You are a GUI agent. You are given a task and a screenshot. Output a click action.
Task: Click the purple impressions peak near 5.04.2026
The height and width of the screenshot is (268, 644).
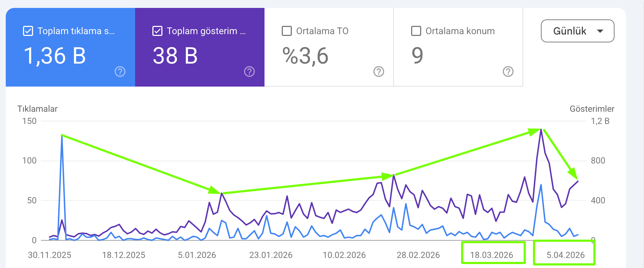[541, 129]
